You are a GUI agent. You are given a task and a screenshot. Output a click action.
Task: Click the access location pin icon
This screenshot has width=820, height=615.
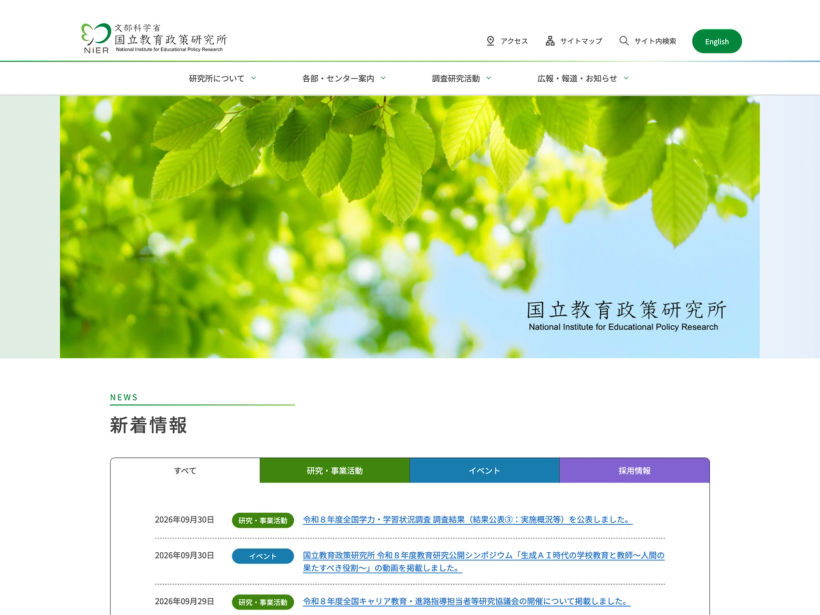[490, 41]
